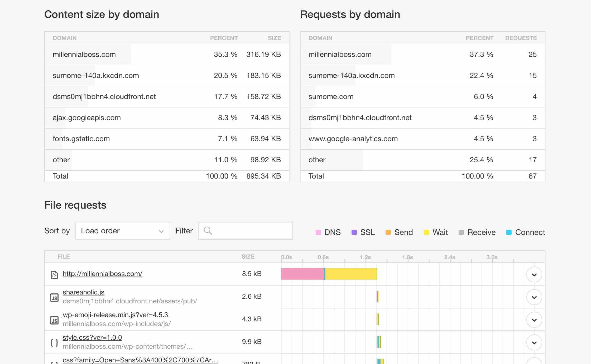The width and height of the screenshot is (591, 364).
Task: Click the orange Send legend swatch
Action: [388, 232]
